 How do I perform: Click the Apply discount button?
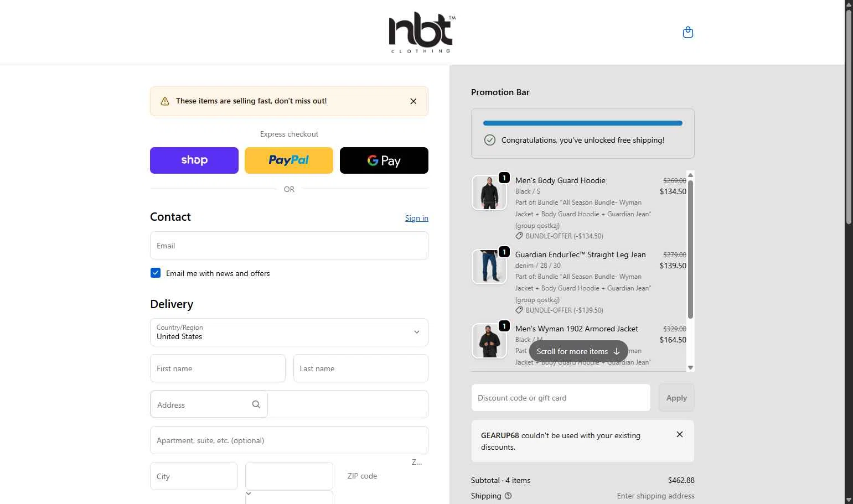pyautogui.click(x=676, y=398)
